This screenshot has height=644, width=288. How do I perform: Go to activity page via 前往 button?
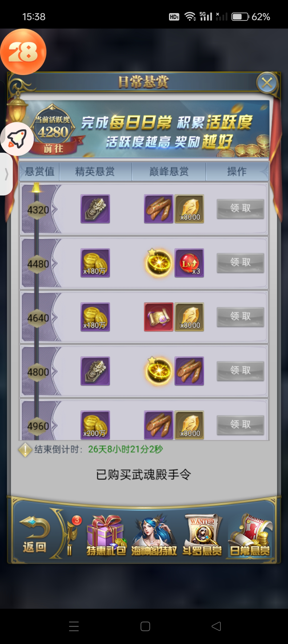tap(53, 148)
